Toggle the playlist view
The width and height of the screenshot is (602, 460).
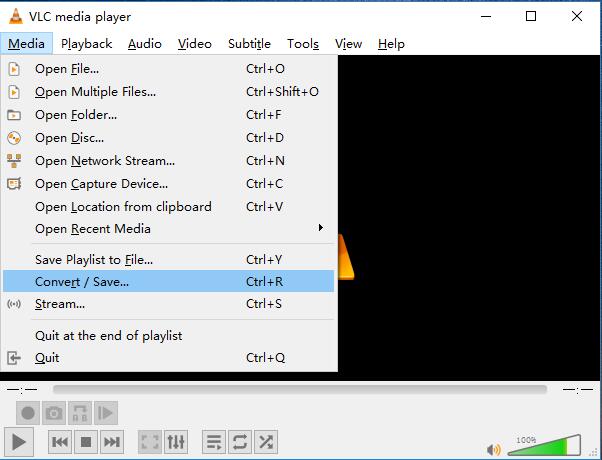click(x=214, y=442)
